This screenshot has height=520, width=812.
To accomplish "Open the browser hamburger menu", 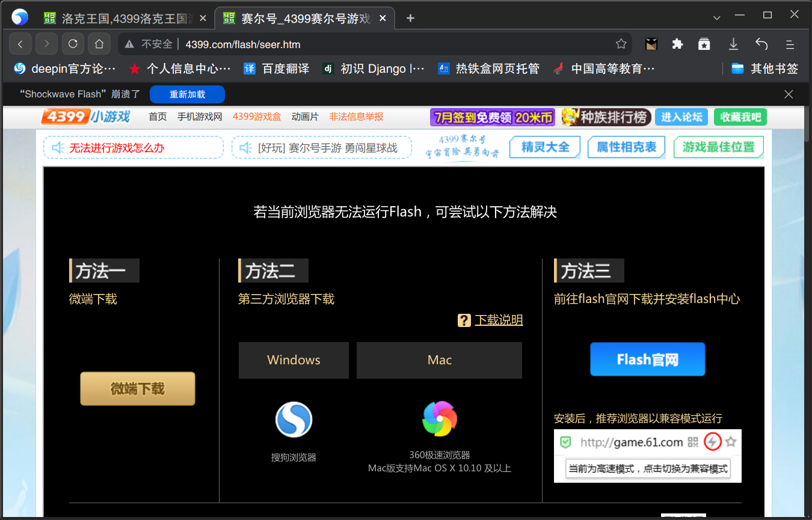I will point(790,44).
